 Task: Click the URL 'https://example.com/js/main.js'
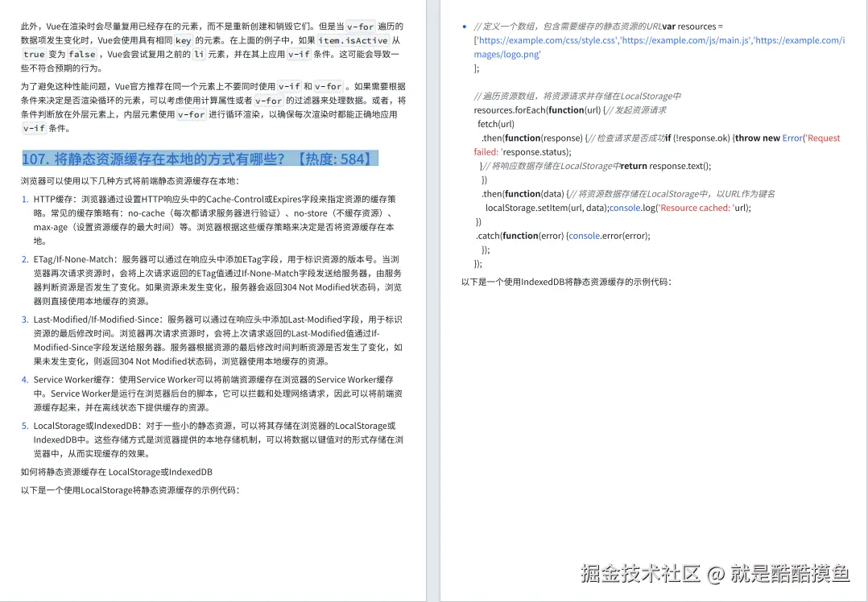tap(686, 40)
